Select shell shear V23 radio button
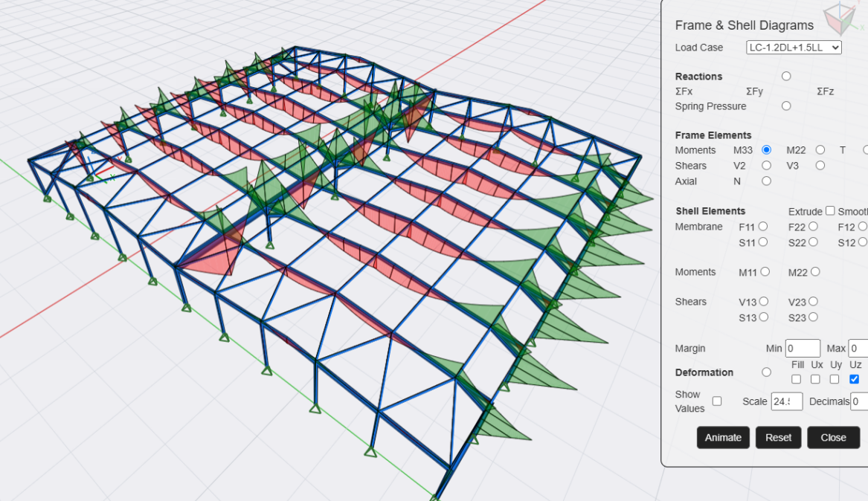This screenshot has height=501, width=868. tap(813, 301)
